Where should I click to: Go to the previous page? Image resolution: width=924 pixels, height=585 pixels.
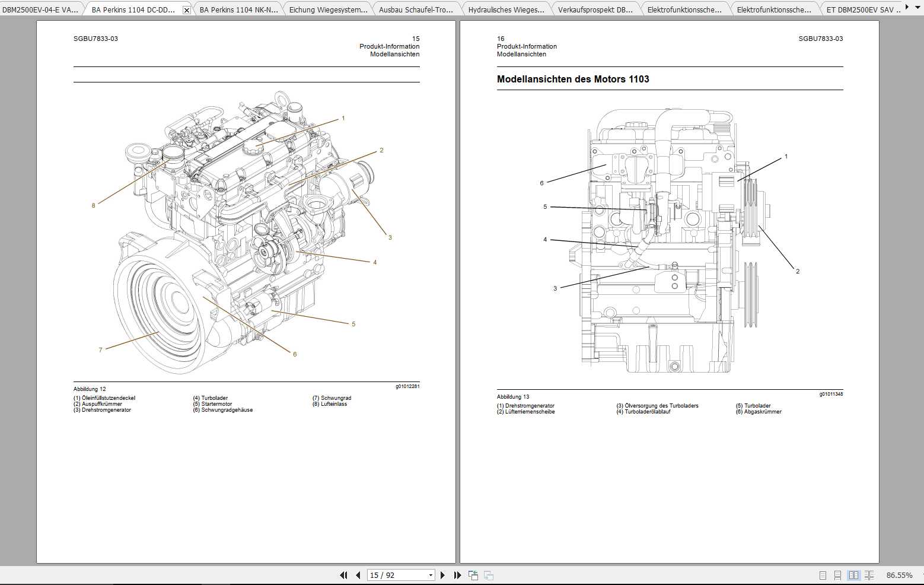click(x=358, y=575)
